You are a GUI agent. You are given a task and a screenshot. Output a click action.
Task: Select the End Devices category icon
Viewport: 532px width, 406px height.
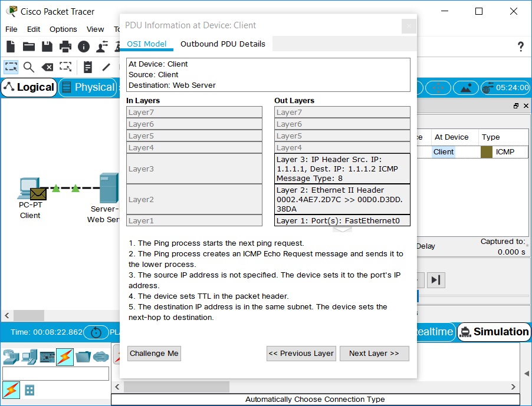click(x=29, y=357)
